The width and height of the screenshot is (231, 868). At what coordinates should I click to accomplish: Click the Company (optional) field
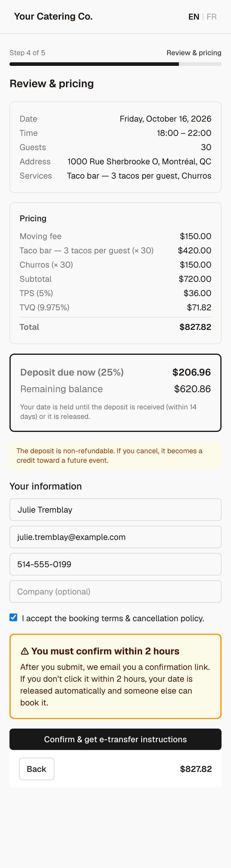[x=115, y=591]
